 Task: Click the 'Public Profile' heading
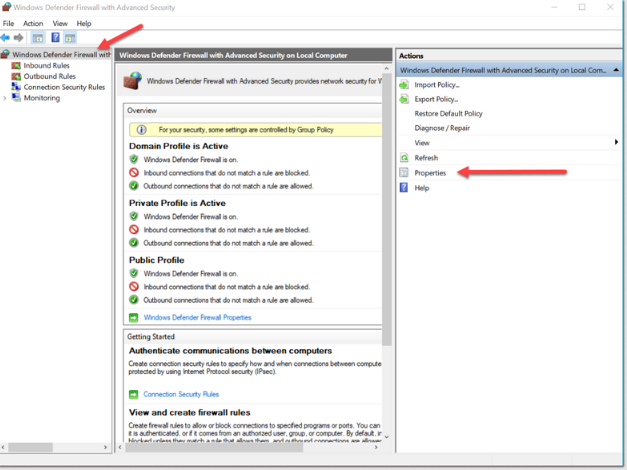click(156, 260)
